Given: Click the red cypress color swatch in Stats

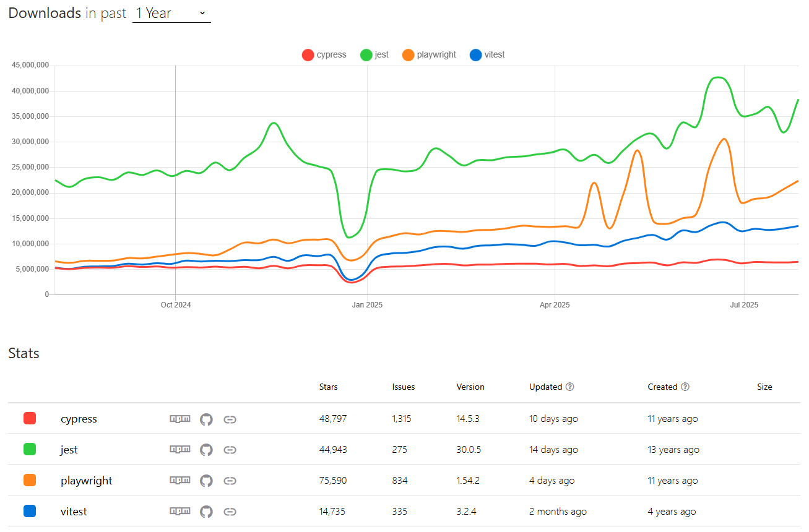Looking at the screenshot, I should click(29, 418).
